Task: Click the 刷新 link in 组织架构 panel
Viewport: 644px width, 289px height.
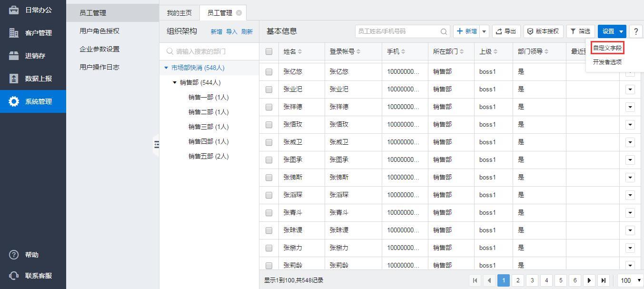Action: tap(247, 32)
